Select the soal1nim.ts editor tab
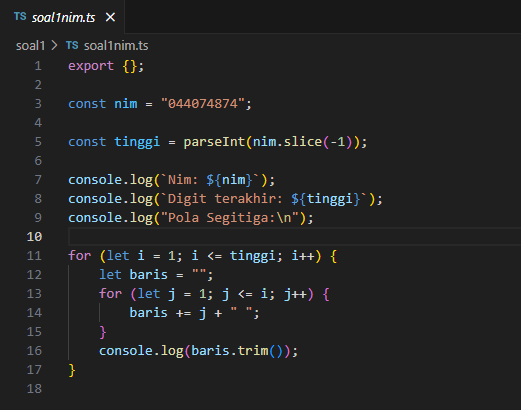The width and height of the screenshot is (521, 410). tap(62, 17)
